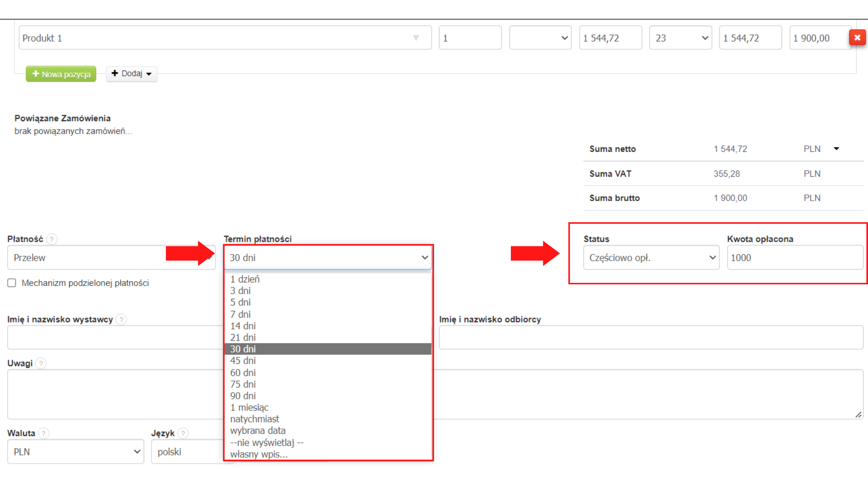Viewport: 868px width, 488px height.
Task: Edit the Kwota opłacona field
Action: (795, 258)
